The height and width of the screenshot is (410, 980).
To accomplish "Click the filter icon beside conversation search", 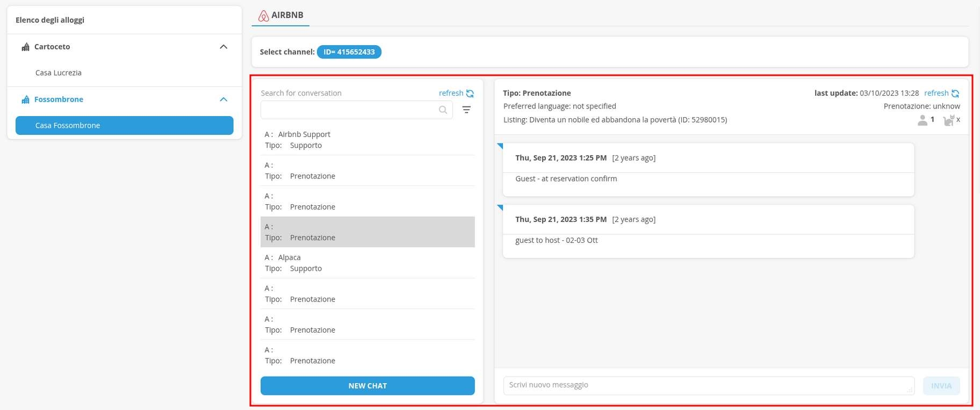I will (x=466, y=110).
